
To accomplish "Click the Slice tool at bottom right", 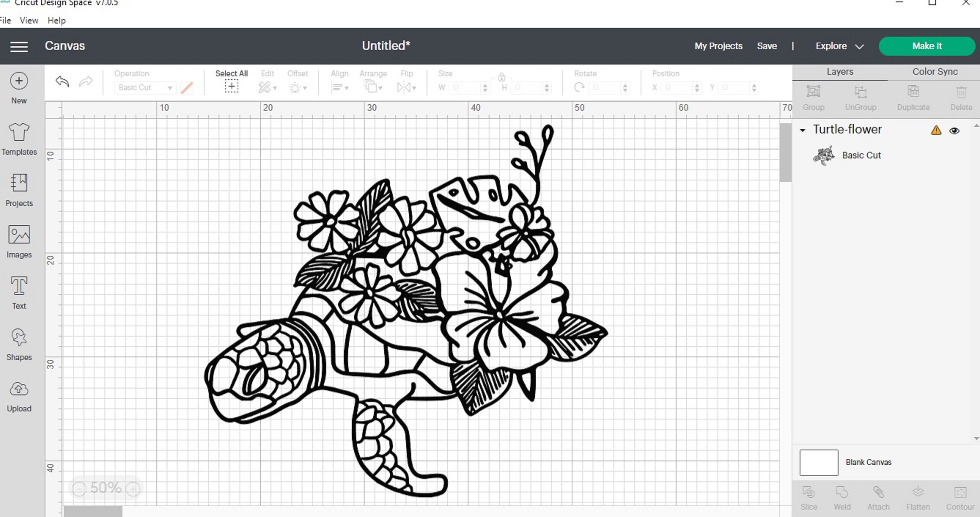I will [809, 497].
